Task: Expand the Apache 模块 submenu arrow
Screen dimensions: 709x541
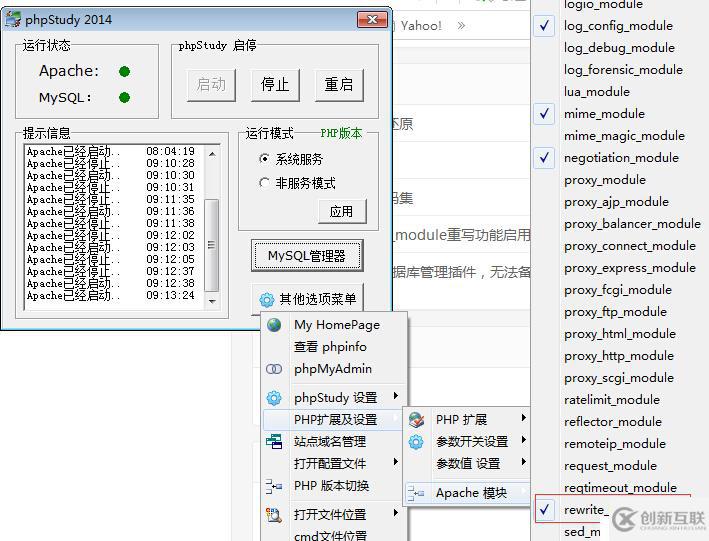Action: (524, 490)
